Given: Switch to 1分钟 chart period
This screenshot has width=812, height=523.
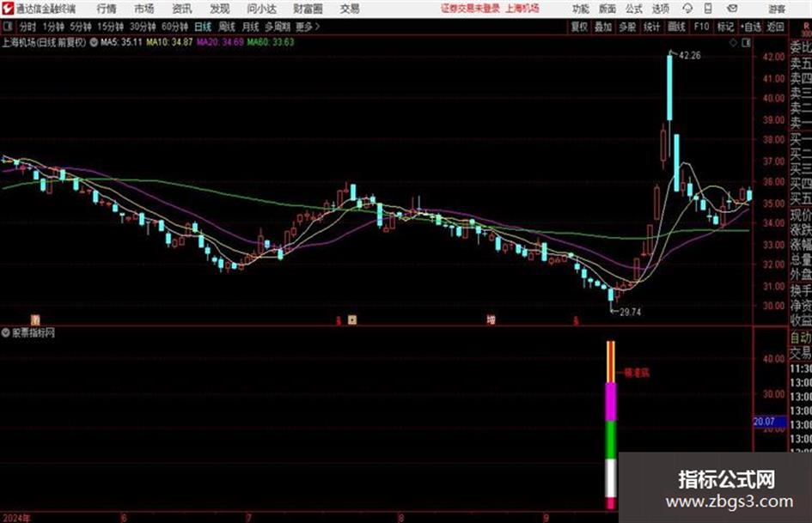Looking at the screenshot, I should pyautogui.click(x=53, y=27).
